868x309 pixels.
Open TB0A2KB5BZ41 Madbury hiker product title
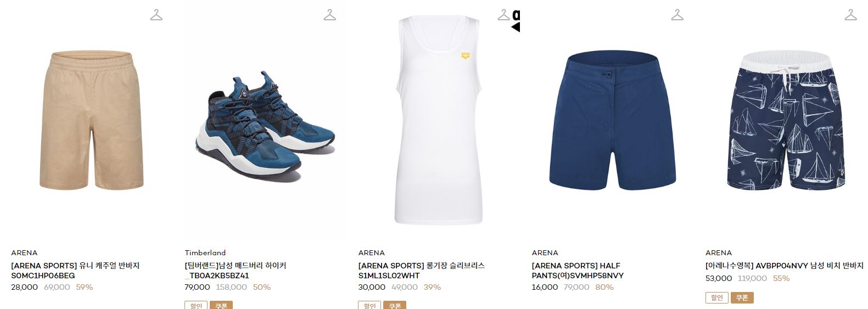tap(236, 271)
